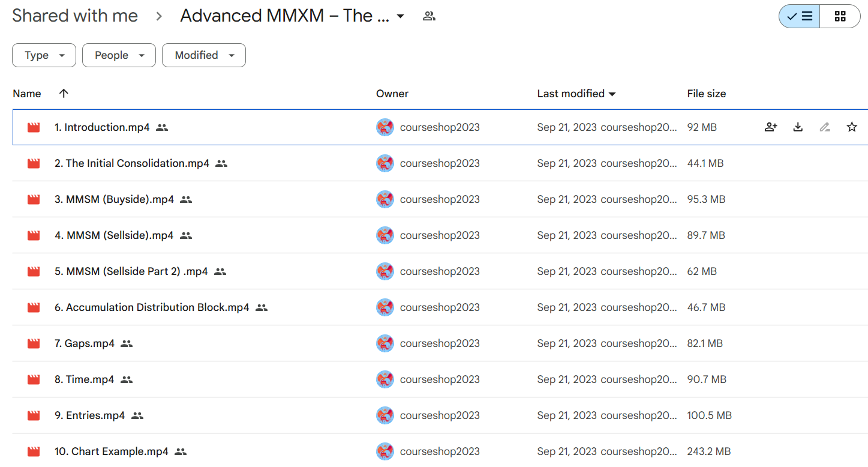Download Introduction.mp4 using the download icon
Viewport: 868px width, 467px height.
(798, 127)
